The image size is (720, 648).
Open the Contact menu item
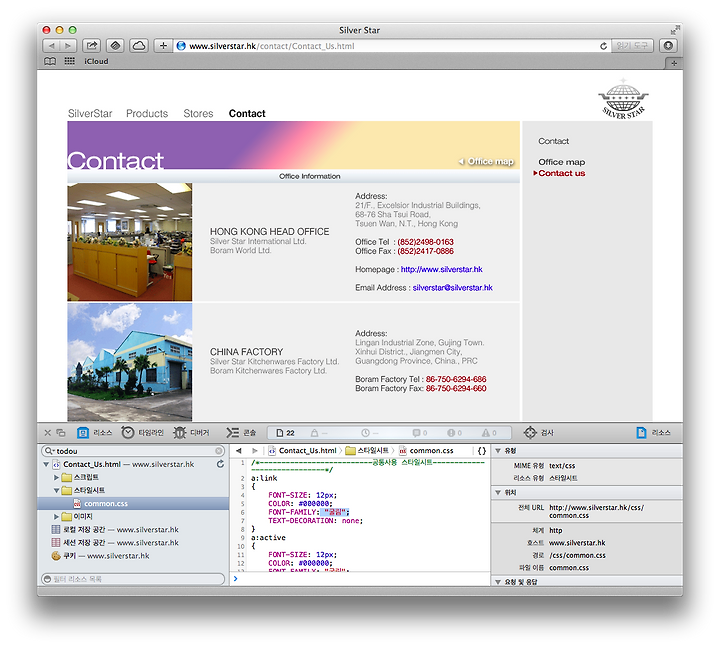[247, 113]
